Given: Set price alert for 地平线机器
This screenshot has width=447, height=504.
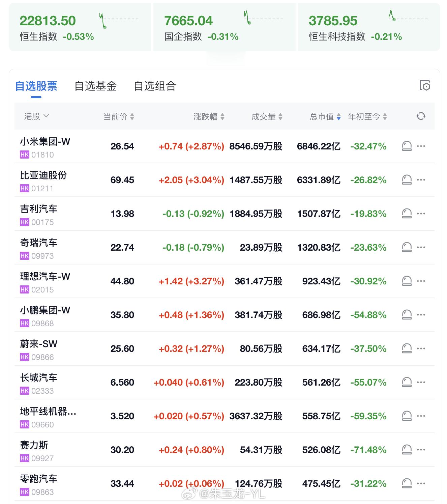Looking at the screenshot, I should (407, 416).
